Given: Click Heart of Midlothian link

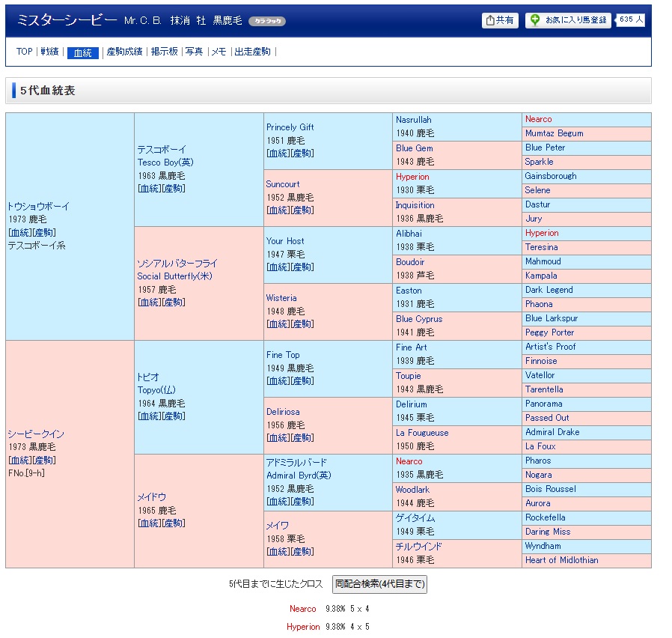Looking at the screenshot, I should pos(561,560).
